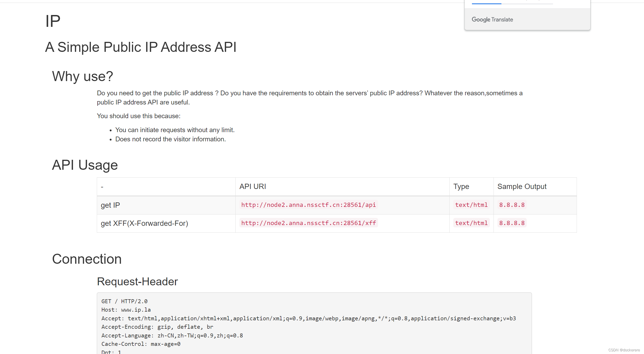Click the /xff URI in table
Viewport: 644px width, 354px height.
click(x=308, y=223)
